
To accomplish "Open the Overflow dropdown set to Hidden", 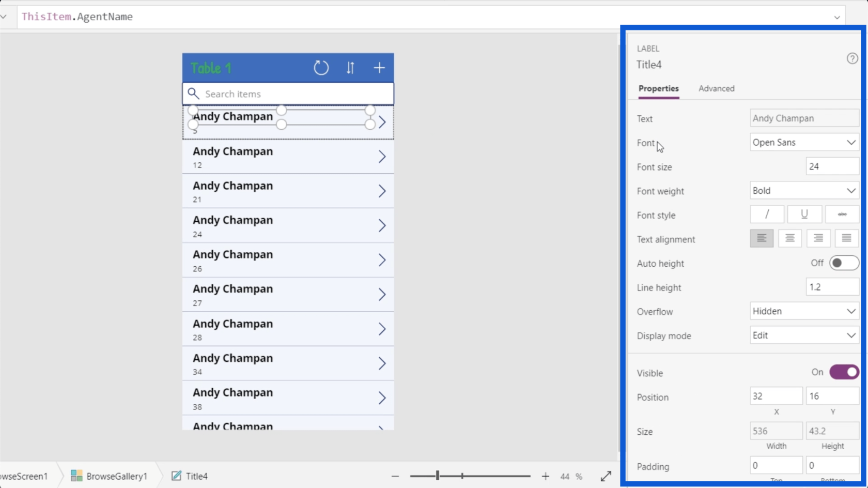I will 804,311.
